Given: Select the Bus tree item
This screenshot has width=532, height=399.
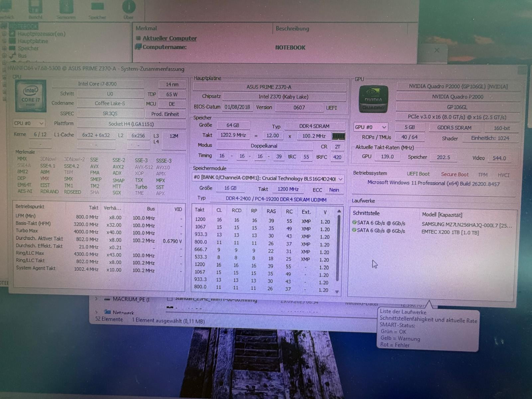Looking at the screenshot, I should 22,56.
